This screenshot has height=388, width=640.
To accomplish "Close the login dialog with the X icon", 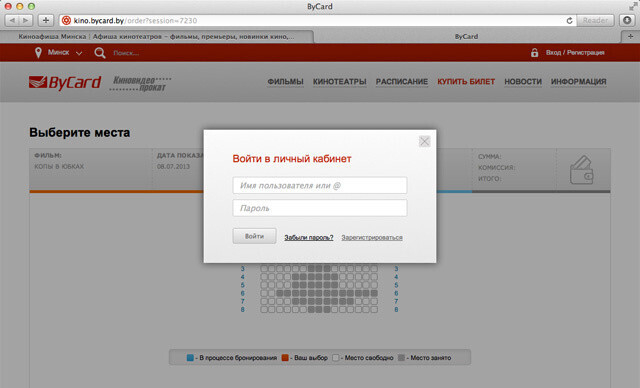I will coord(424,142).
